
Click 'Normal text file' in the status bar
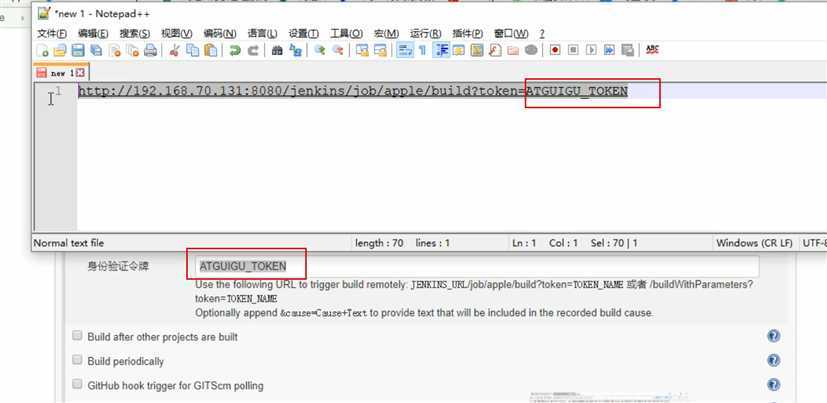point(69,243)
